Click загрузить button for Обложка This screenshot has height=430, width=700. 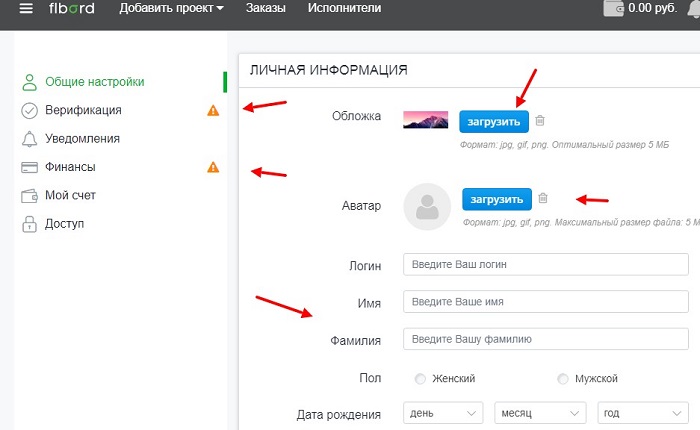[494, 121]
